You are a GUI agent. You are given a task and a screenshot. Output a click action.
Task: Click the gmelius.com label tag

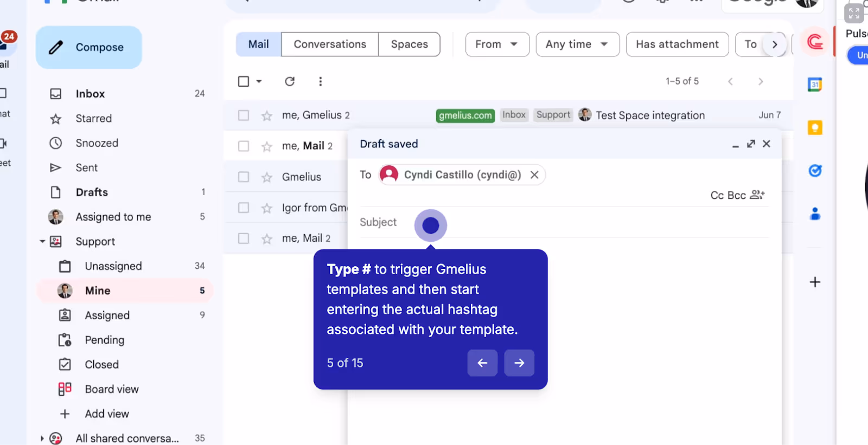click(x=465, y=115)
